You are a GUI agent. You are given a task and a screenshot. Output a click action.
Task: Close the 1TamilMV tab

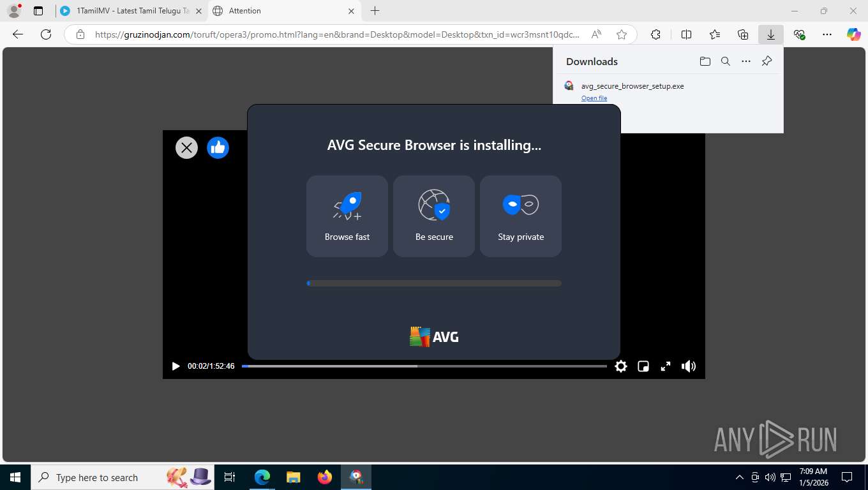coord(198,11)
